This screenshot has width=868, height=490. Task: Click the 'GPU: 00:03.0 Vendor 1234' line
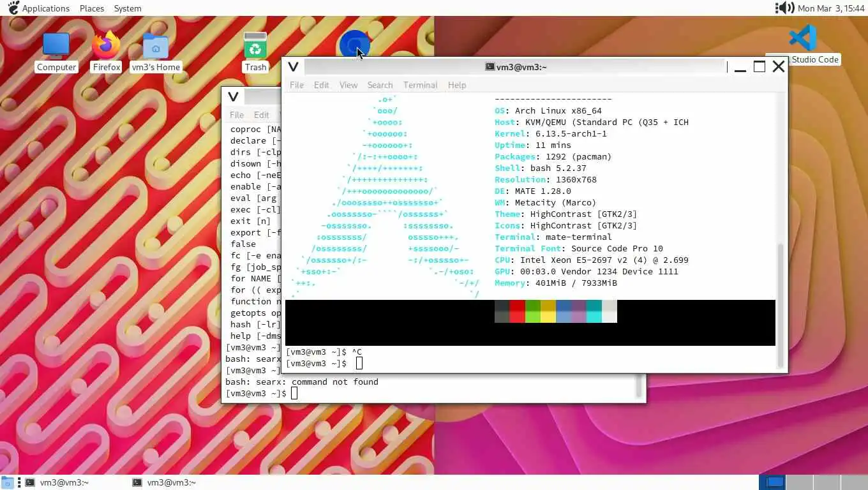(587, 271)
